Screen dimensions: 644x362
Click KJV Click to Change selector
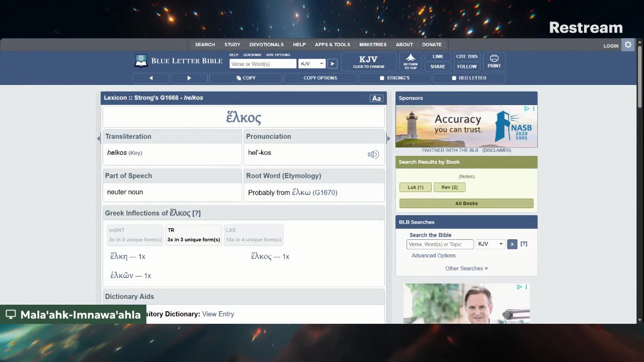[368, 61]
